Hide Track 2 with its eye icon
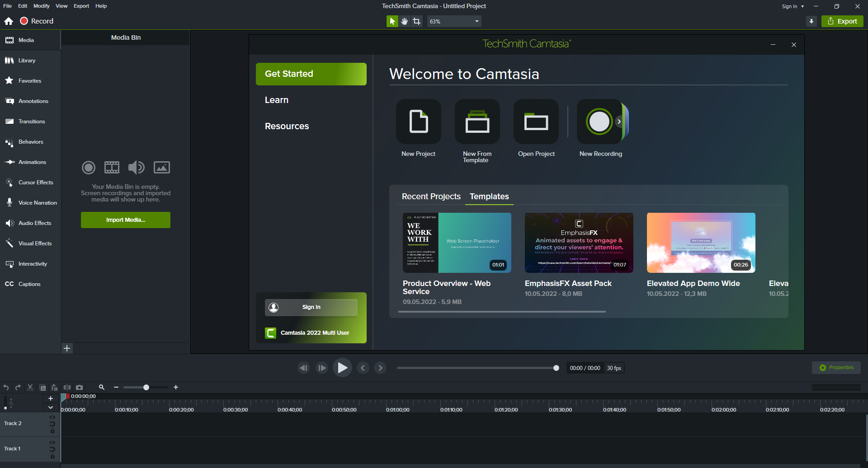868x468 pixels. click(x=52, y=417)
